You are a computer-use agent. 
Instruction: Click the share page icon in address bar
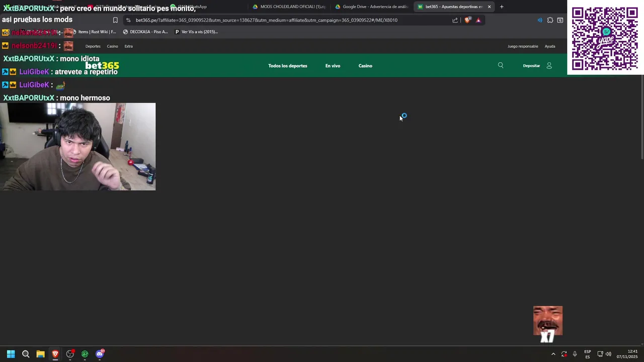[455, 20]
